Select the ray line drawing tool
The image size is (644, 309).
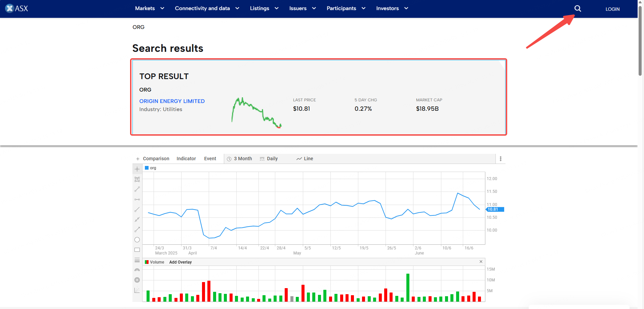pos(137,209)
